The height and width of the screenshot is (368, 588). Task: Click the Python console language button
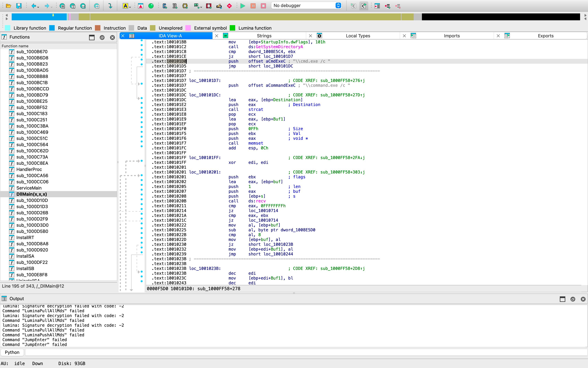[12, 352]
